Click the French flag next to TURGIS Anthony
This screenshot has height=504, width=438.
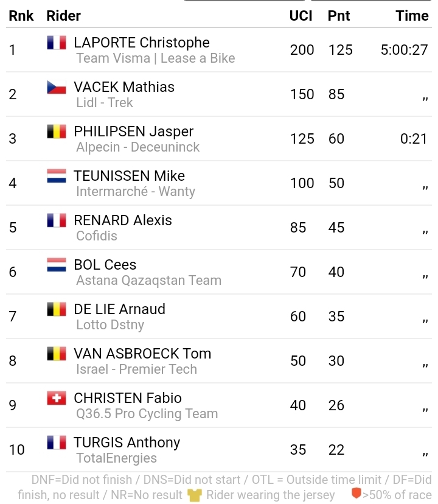pyautogui.click(x=57, y=443)
